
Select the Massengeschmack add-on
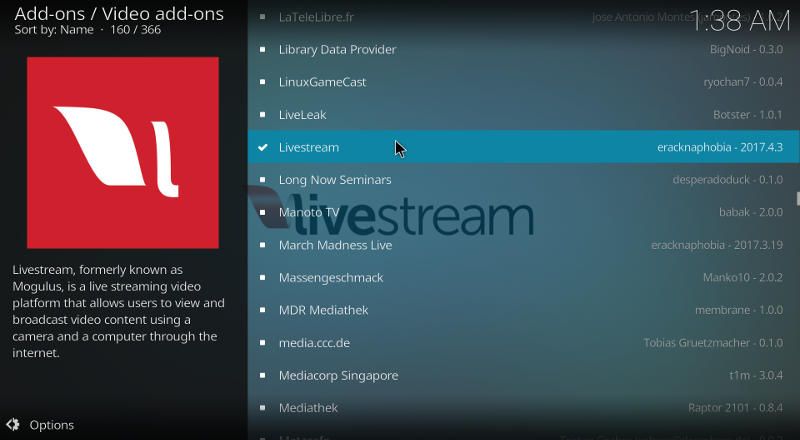tap(523, 278)
